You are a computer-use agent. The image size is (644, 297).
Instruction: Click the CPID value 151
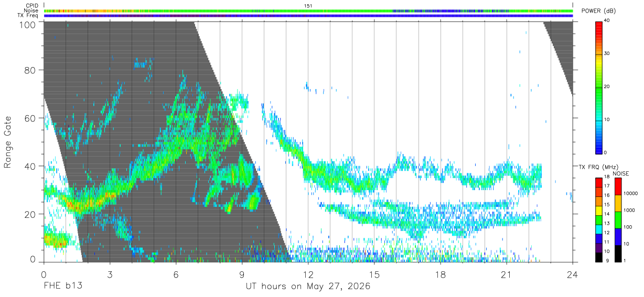click(308, 5)
